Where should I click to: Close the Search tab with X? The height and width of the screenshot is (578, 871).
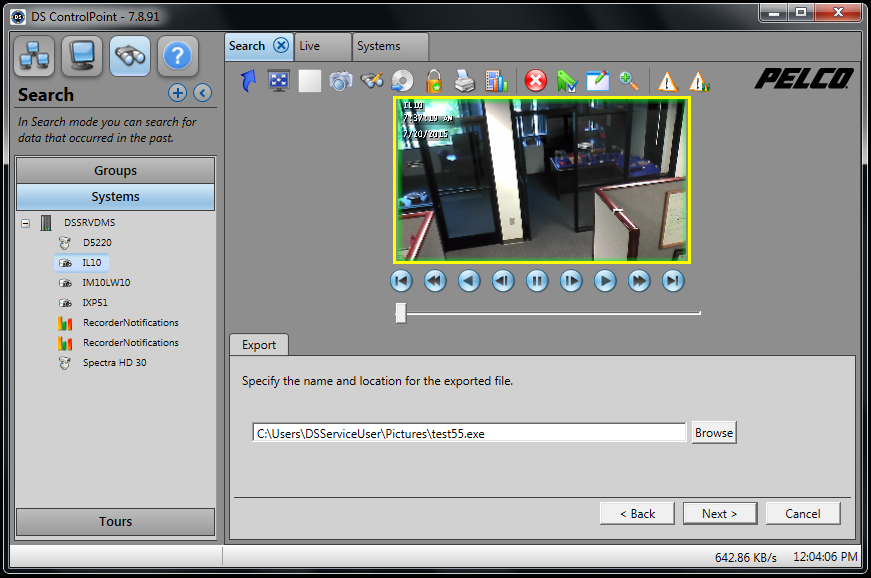point(282,46)
